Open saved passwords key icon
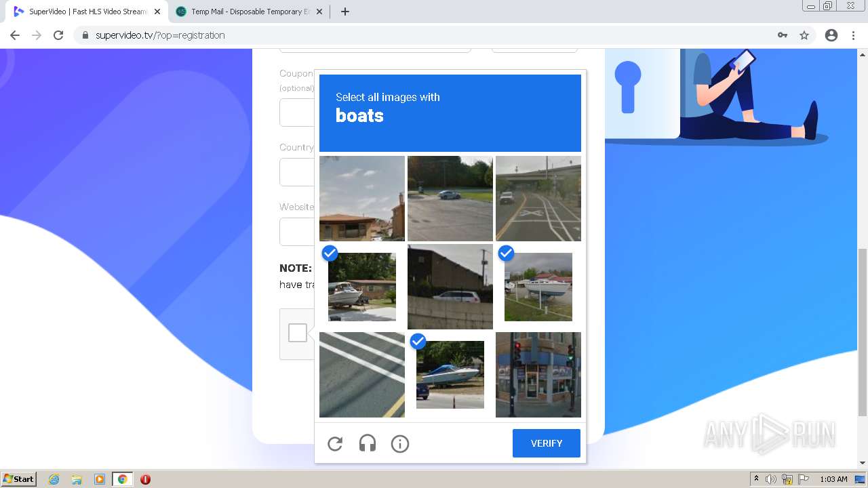 783,35
